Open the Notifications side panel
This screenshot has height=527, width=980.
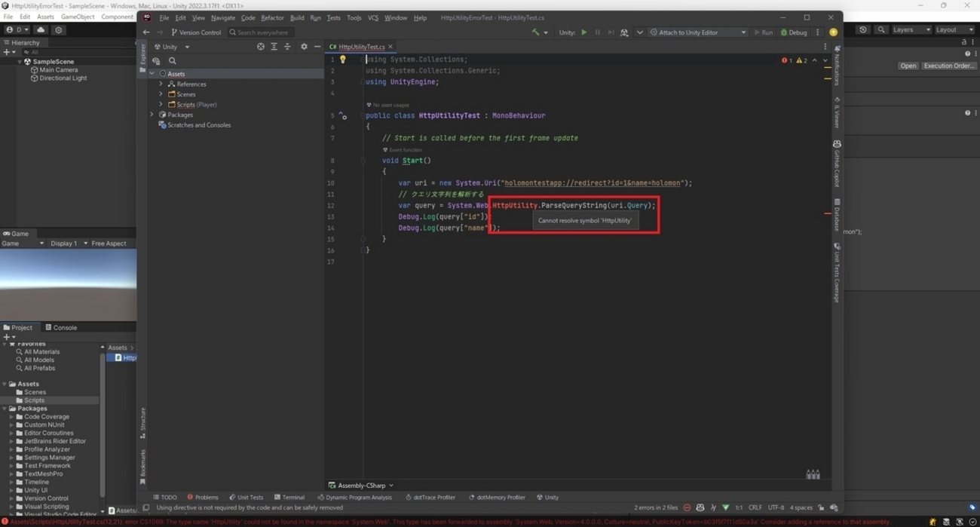tap(837, 65)
